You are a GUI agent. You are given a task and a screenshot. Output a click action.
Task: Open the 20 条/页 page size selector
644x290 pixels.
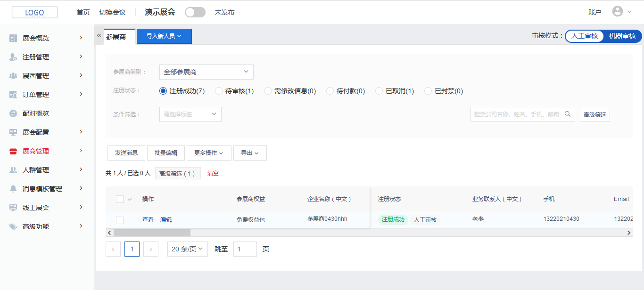187,249
